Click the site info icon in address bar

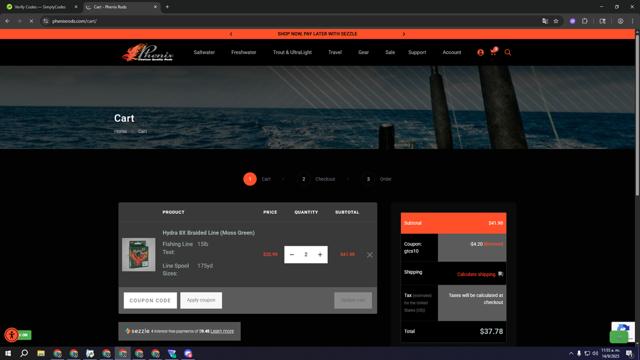46,21
